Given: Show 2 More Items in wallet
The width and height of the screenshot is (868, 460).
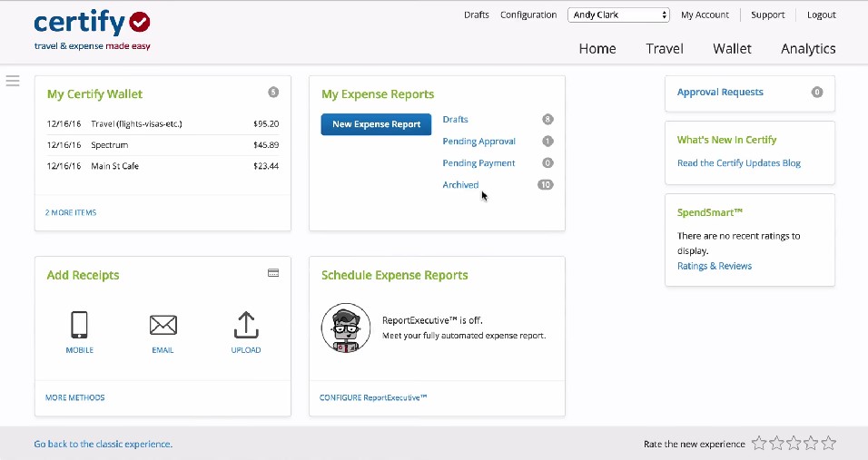Looking at the screenshot, I should 71,212.
